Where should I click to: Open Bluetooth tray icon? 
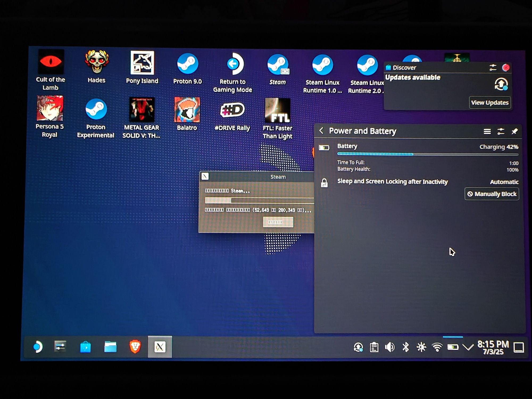pos(405,347)
